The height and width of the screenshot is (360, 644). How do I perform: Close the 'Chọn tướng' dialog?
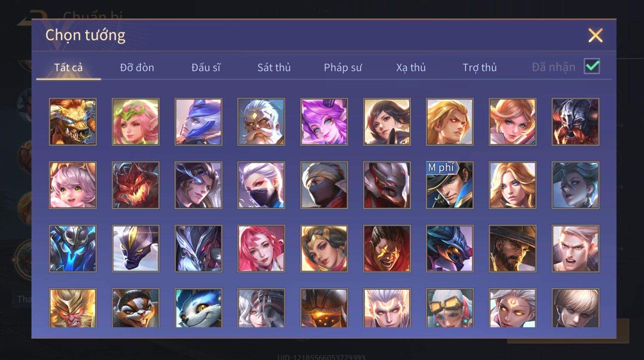click(x=595, y=35)
